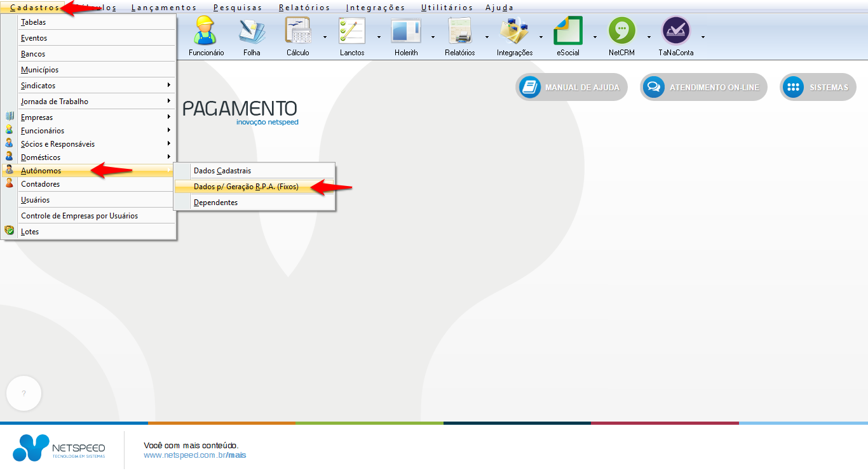This screenshot has height=473, width=868.
Task: Open the Lanctos checklist icon
Action: 351,31
